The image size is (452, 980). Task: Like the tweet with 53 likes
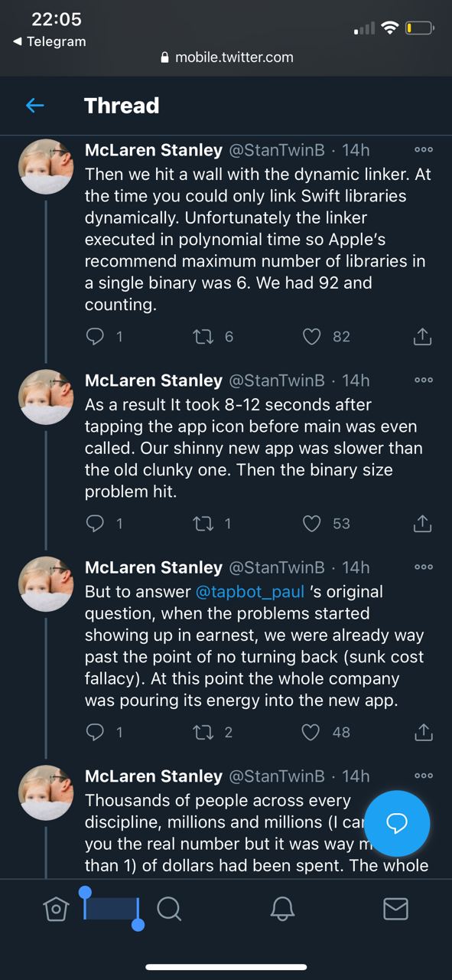click(311, 524)
